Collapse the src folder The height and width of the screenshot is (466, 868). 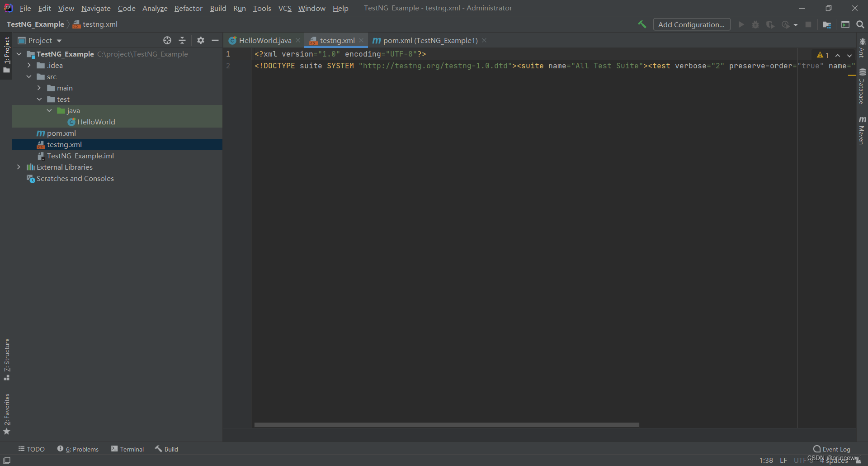[29, 76]
